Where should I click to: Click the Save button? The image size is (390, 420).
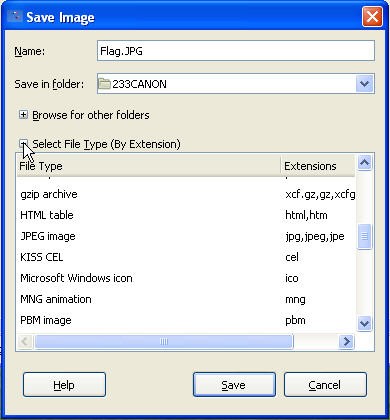coord(234,385)
